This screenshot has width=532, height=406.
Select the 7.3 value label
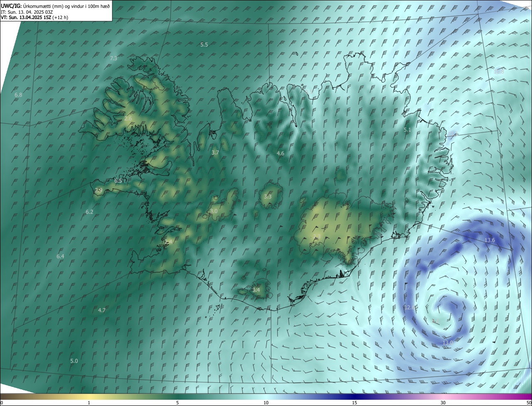(113, 59)
